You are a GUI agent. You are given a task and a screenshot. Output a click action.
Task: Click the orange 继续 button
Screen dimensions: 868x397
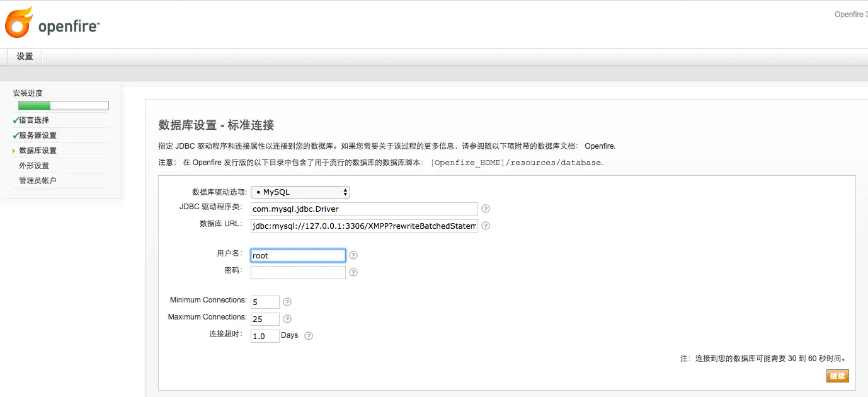tap(838, 376)
